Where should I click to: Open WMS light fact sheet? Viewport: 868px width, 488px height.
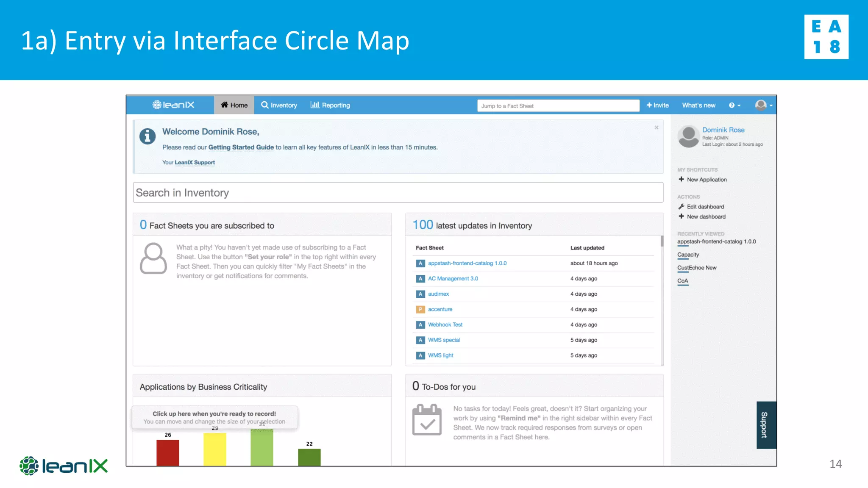tap(440, 355)
